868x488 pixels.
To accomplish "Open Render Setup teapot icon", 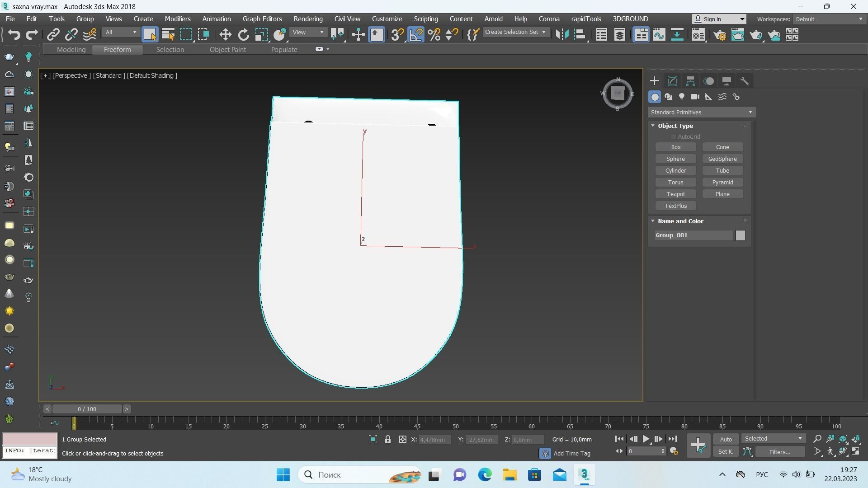I will coord(720,35).
